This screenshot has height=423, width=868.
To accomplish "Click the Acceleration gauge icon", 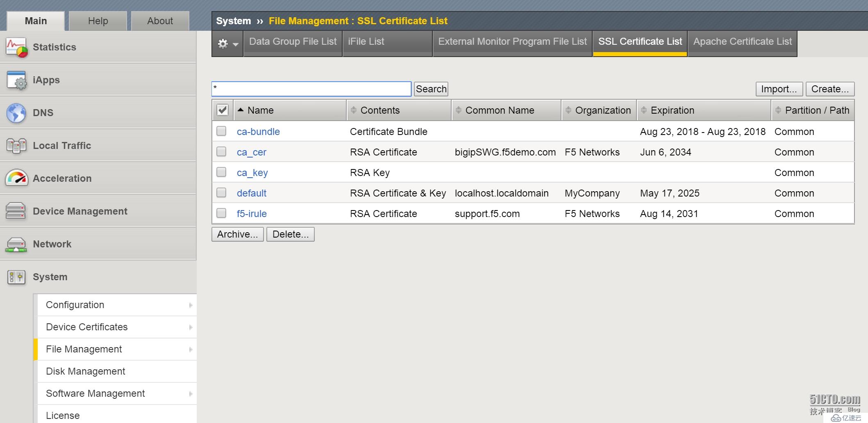I will tap(16, 178).
